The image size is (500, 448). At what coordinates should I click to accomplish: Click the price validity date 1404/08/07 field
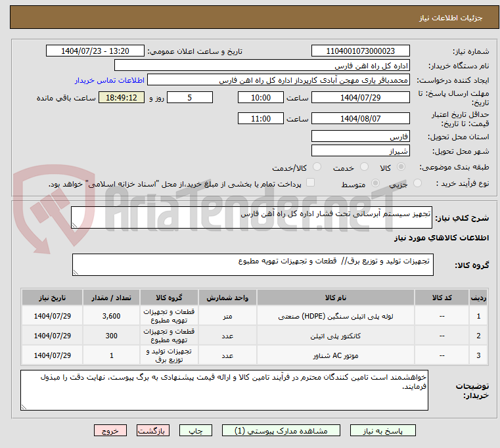click(x=360, y=119)
